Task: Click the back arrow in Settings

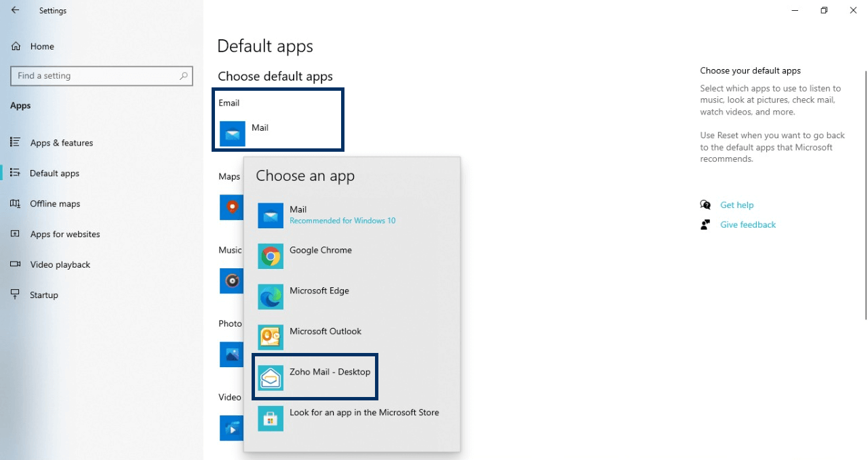Action: [x=15, y=10]
